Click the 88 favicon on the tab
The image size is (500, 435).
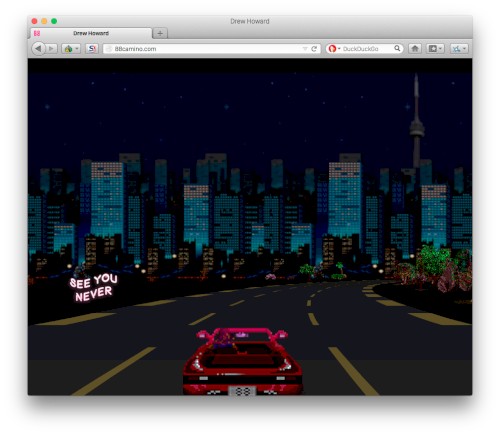pyautogui.click(x=37, y=33)
